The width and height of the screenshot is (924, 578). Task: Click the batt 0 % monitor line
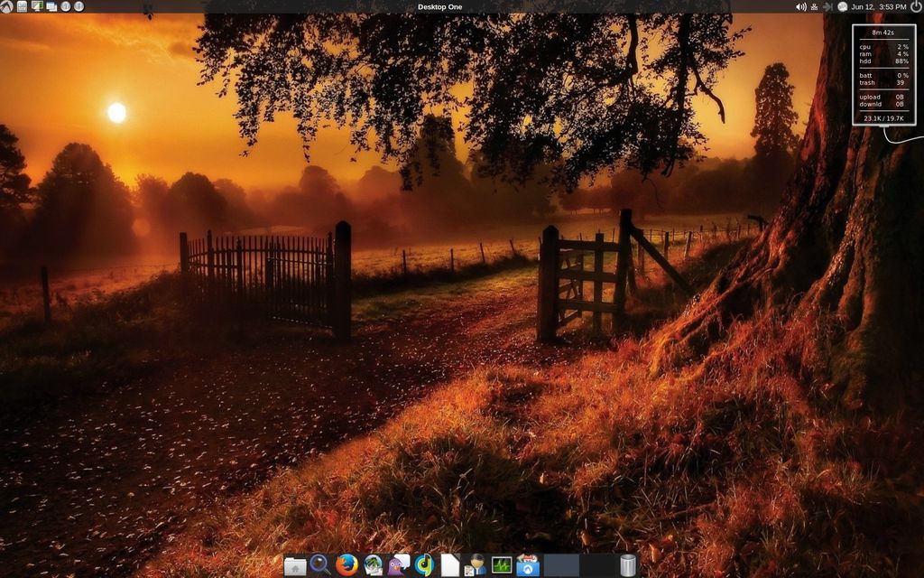pyautogui.click(x=883, y=76)
